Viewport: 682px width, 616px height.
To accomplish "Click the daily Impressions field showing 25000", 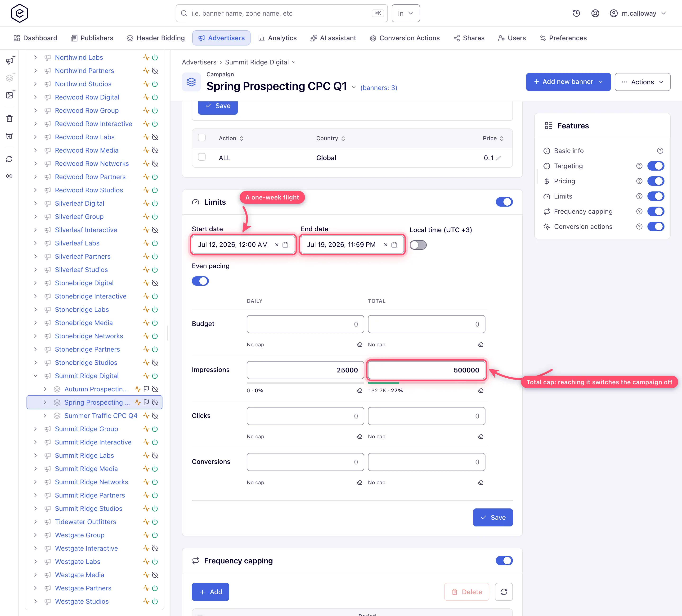I will pyautogui.click(x=305, y=370).
